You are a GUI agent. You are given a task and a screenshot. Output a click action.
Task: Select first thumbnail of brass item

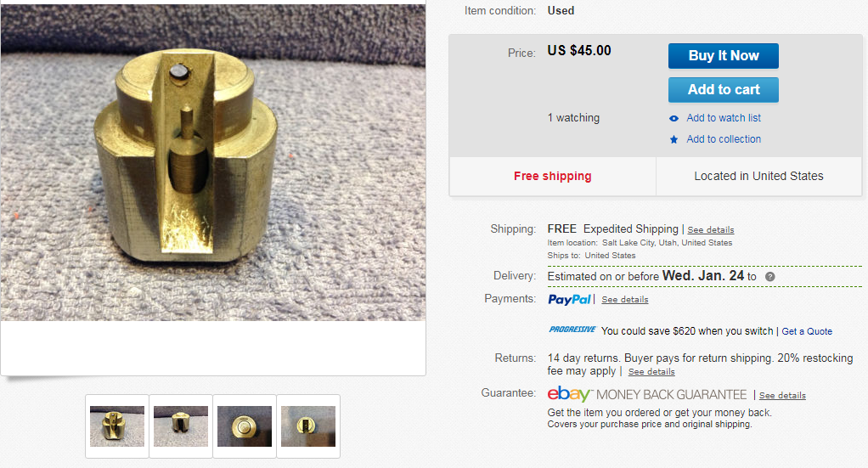click(x=117, y=426)
